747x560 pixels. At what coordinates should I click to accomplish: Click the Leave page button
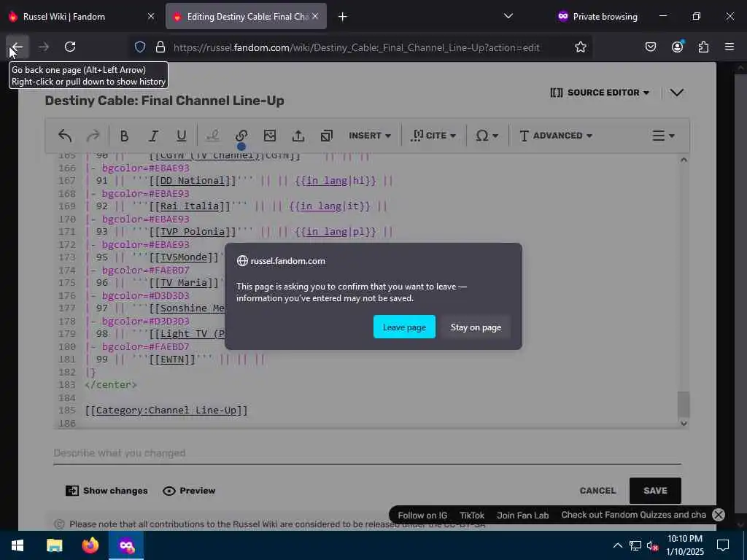pyautogui.click(x=404, y=327)
